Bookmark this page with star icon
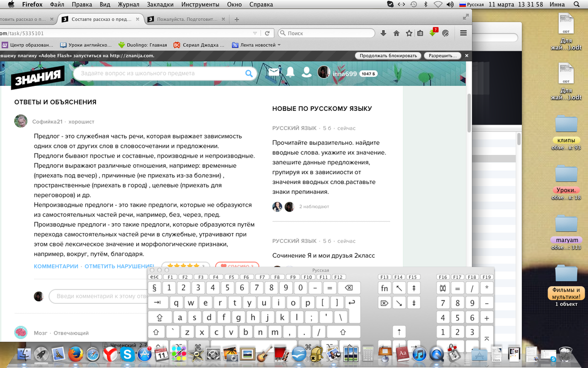 click(x=409, y=33)
